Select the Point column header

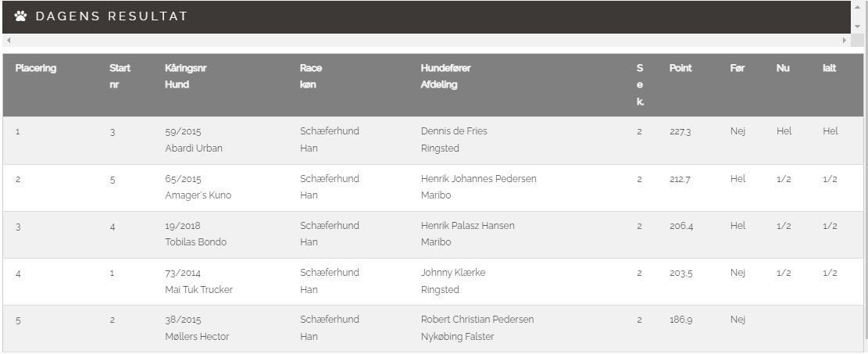(x=680, y=68)
